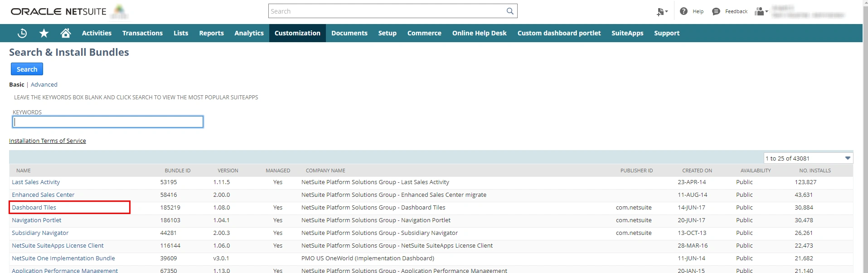
Task: Select created date 28-MAR-16 cell
Action: 693,245
